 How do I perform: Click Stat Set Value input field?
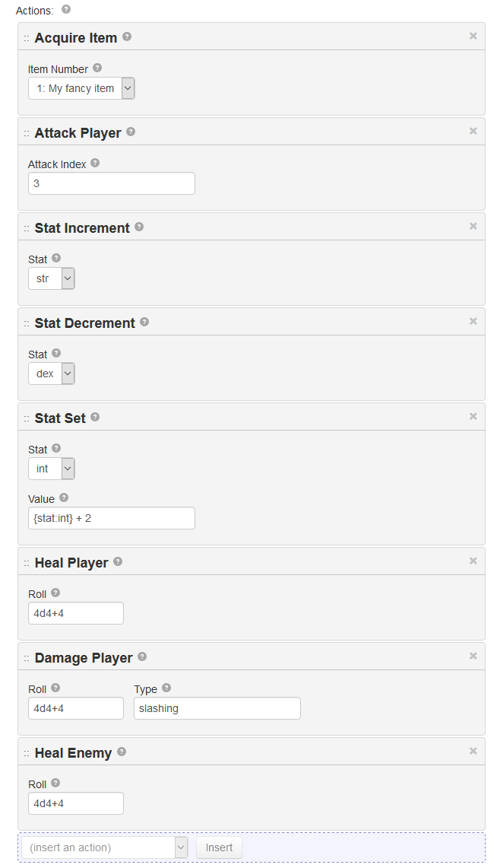pos(111,518)
